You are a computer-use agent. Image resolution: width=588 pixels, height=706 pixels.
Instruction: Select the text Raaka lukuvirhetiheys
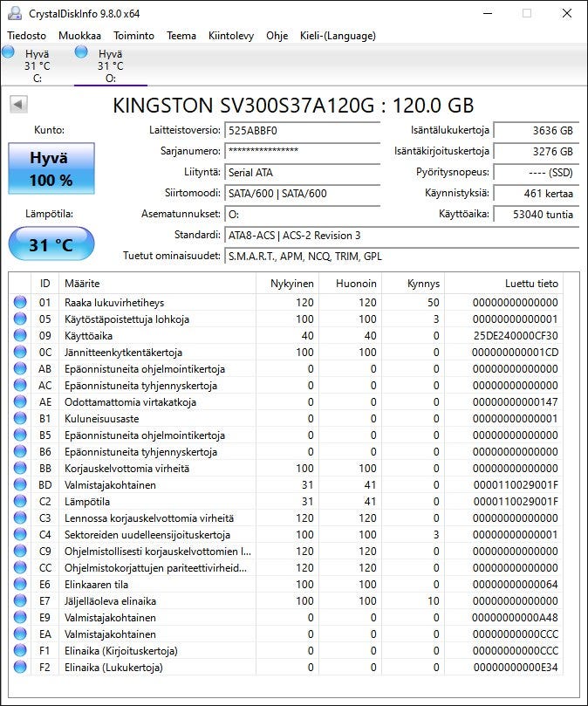click(114, 303)
